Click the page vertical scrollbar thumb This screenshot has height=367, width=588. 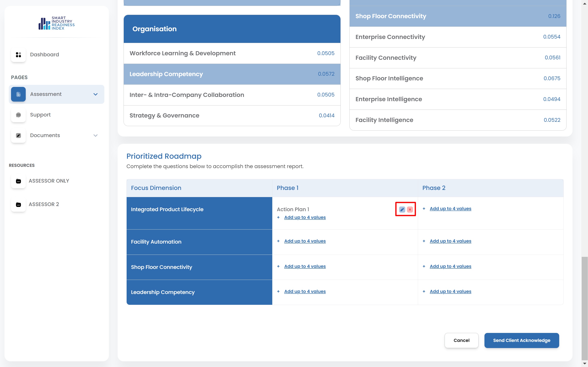click(585, 308)
